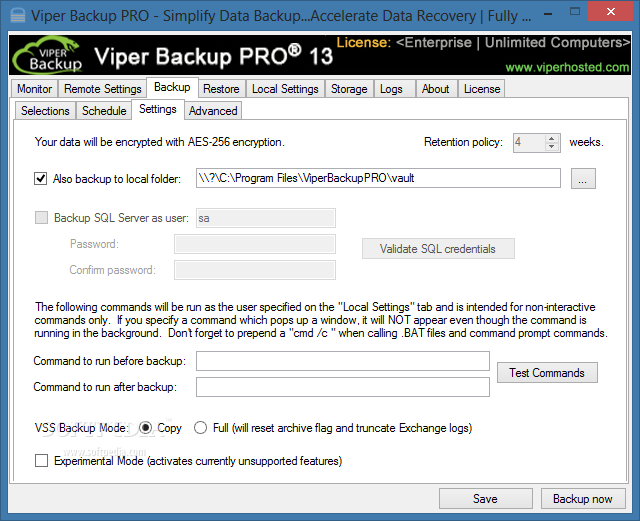Open the Storage tab
Screen dimensions: 640x521
pyautogui.click(x=349, y=89)
